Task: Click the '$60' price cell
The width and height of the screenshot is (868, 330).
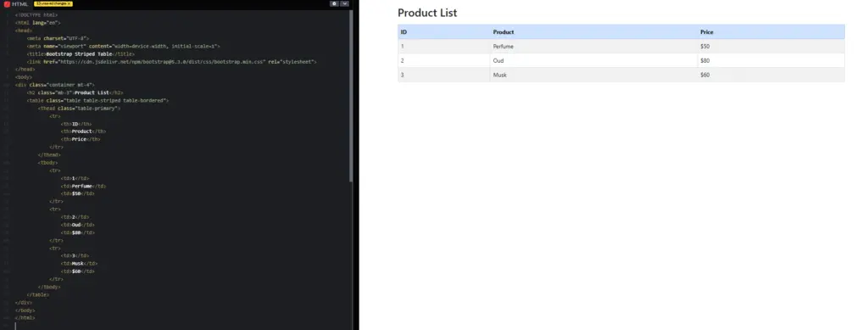Action: pos(771,75)
